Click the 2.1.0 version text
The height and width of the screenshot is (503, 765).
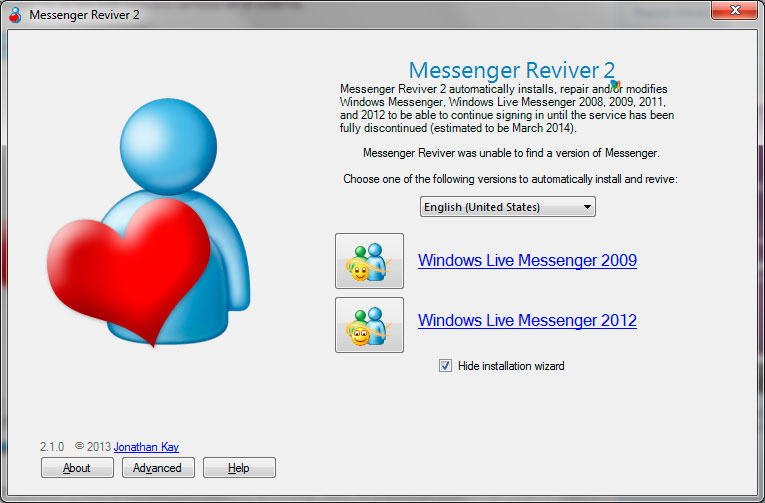click(x=52, y=447)
